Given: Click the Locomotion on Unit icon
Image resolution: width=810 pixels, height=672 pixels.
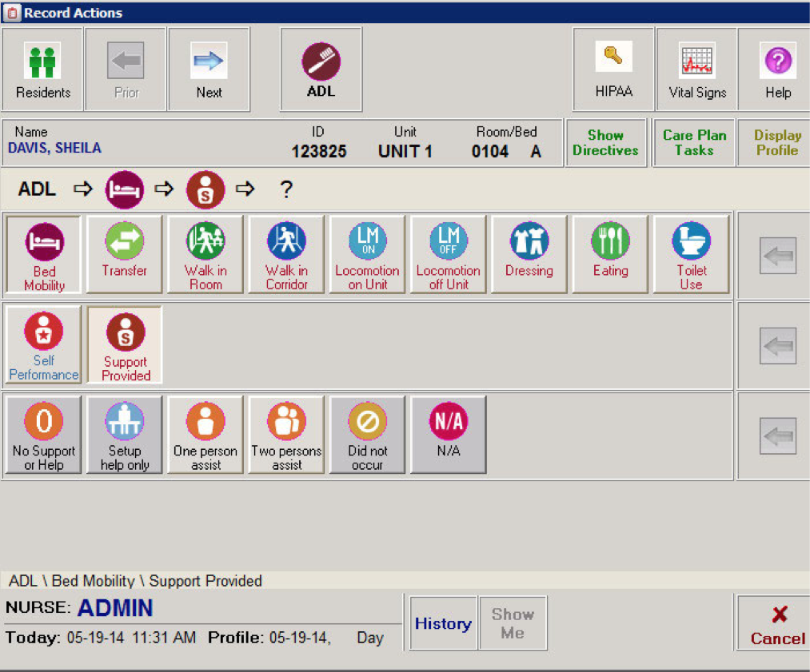Looking at the screenshot, I should (x=367, y=254).
